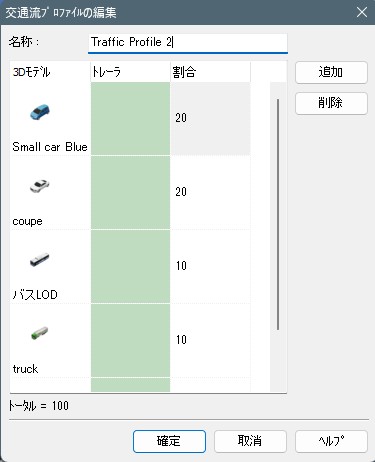Select the Small car Blue 3D model icon
This screenshot has width=375, height=462.
[x=40, y=112]
